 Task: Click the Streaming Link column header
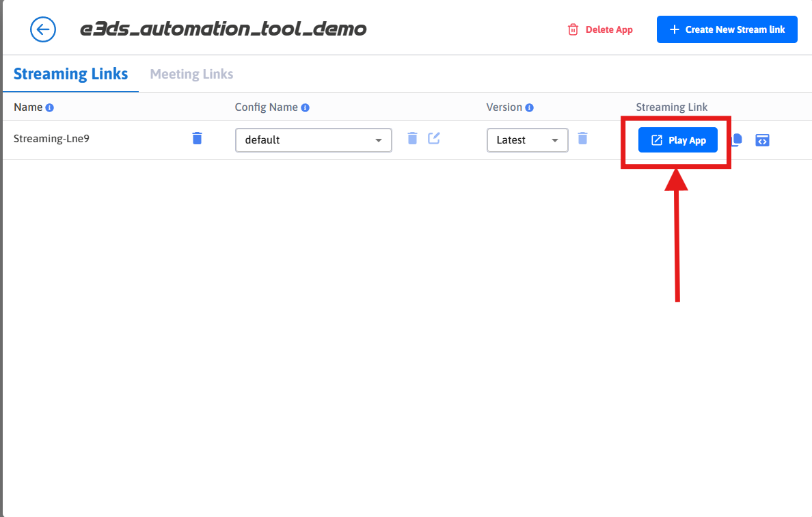671,107
